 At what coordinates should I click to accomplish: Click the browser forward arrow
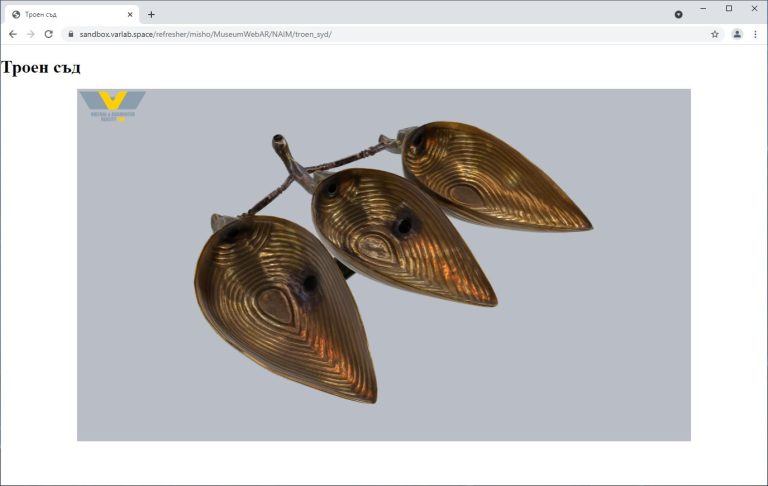coord(30,34)
